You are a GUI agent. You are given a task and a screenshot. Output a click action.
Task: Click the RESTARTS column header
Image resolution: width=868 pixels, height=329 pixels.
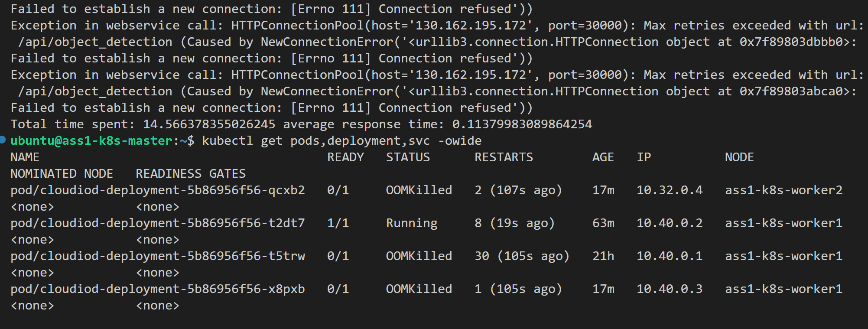pyautogui.click(x=504, y=157)
